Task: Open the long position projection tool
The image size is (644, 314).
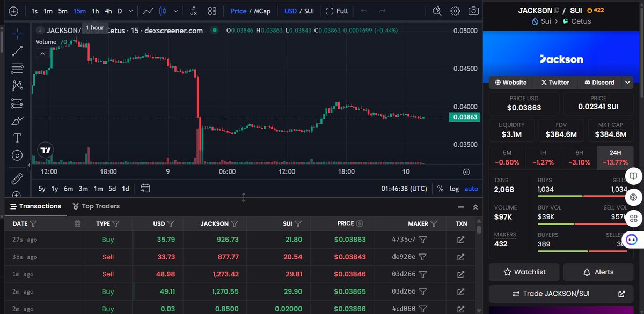Action: (17, 103)
